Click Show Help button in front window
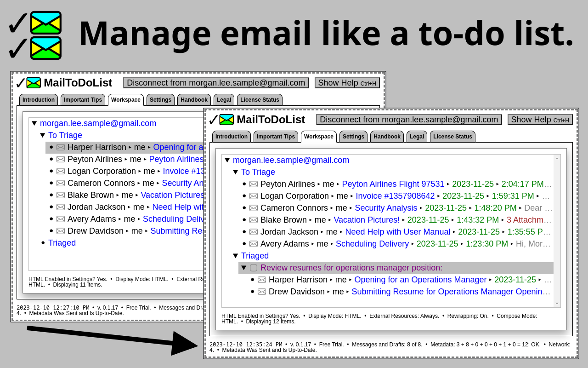Image resolution: width=588 pixels, height=368 pixels. click(x=540, y=120)
